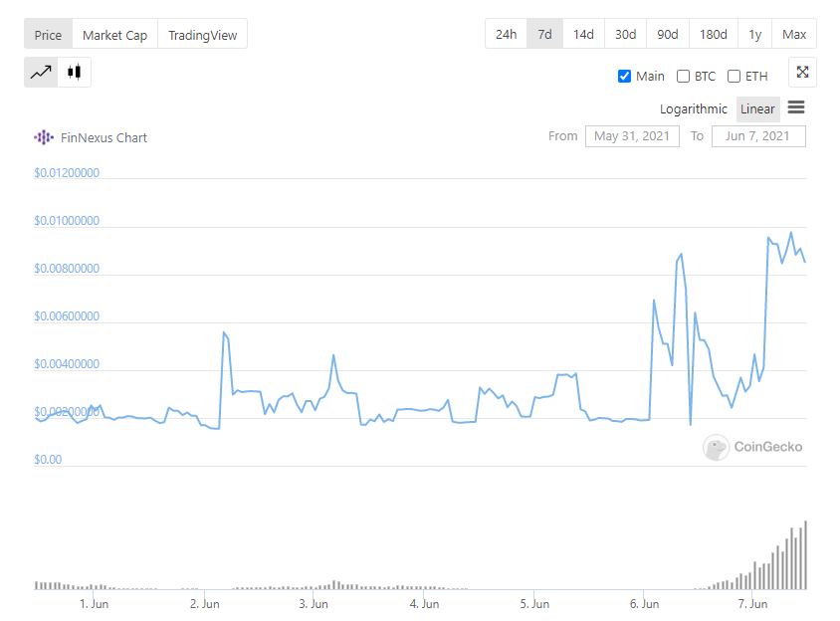
Task: Click the 4. Jun date label
Action: [x=424, y=604]
